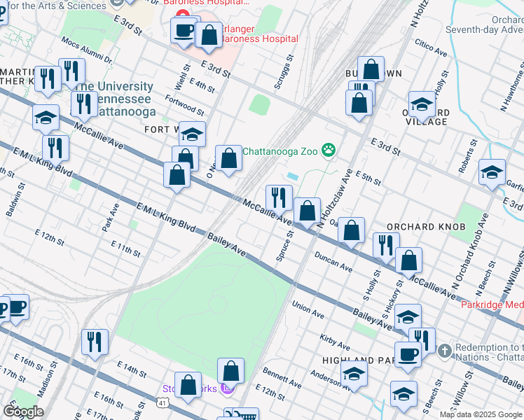The width and height of the screenshot is (524, 420).
Task: Open the Google logo link
Action: coord(23,412)
